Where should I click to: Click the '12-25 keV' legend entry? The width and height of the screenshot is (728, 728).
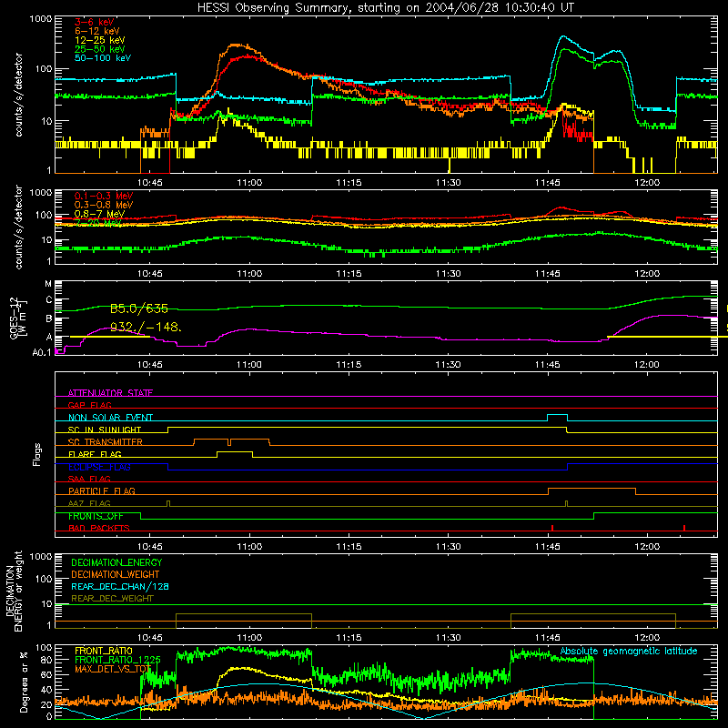click(100, 40)
